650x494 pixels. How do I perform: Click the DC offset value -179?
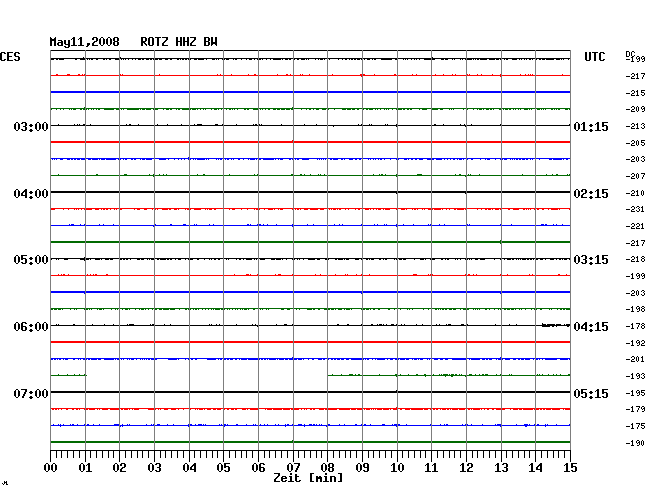(635, 409)
